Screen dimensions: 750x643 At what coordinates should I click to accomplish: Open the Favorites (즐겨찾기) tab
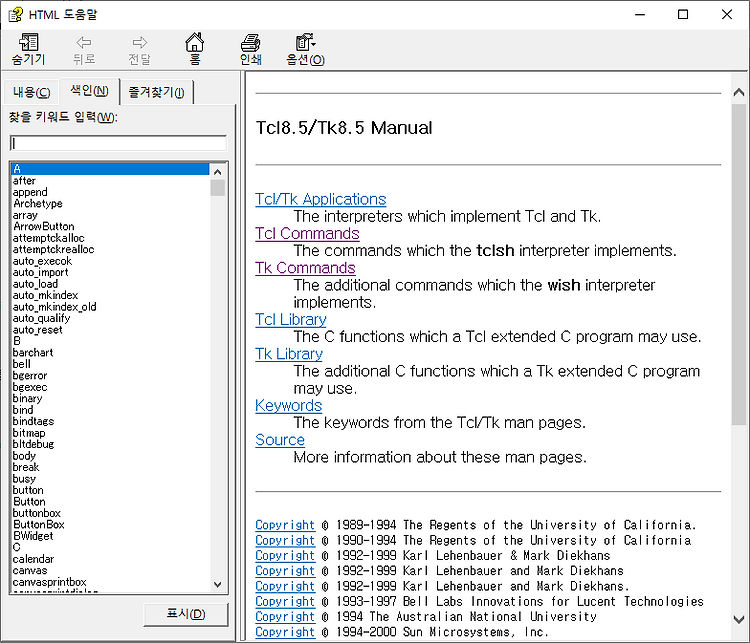pyautogui.click(x=156, y=92)
